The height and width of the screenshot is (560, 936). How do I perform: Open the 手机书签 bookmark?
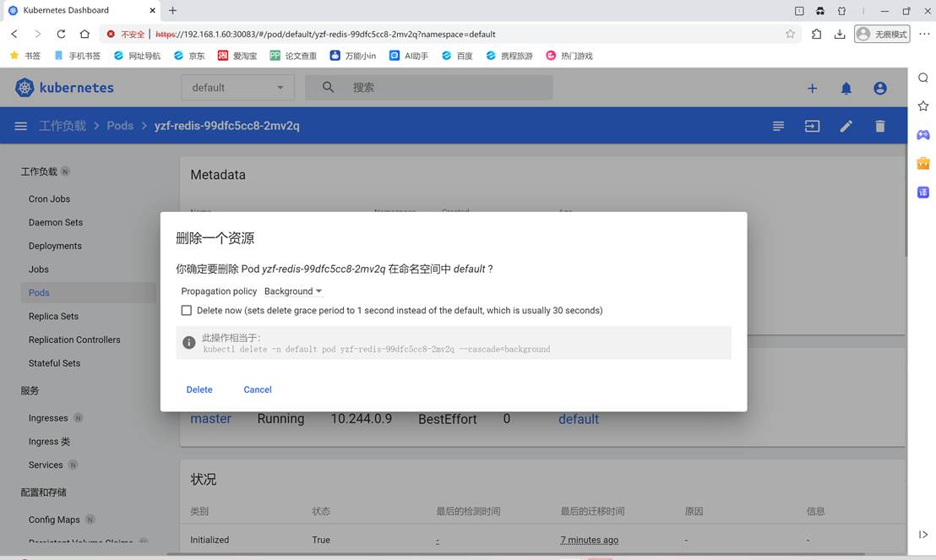click(x=77, y=56)
